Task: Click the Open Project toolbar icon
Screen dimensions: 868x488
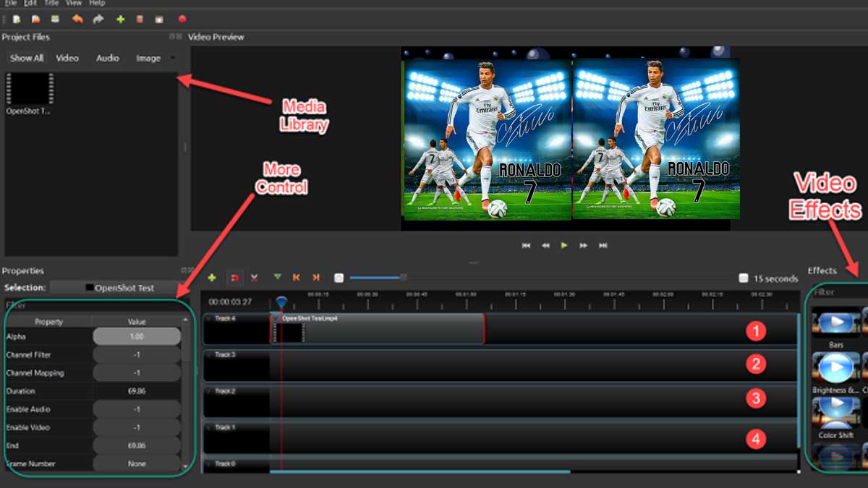Action: point(35,20)
